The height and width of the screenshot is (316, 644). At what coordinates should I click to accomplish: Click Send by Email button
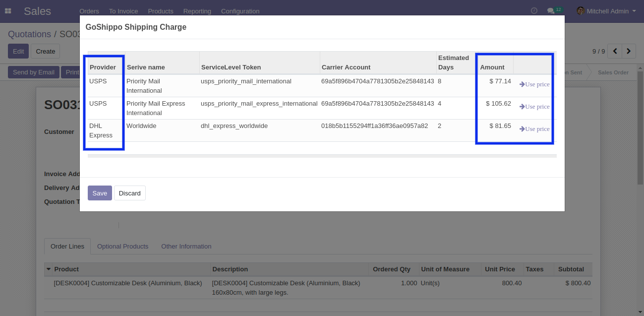point(34,72)
